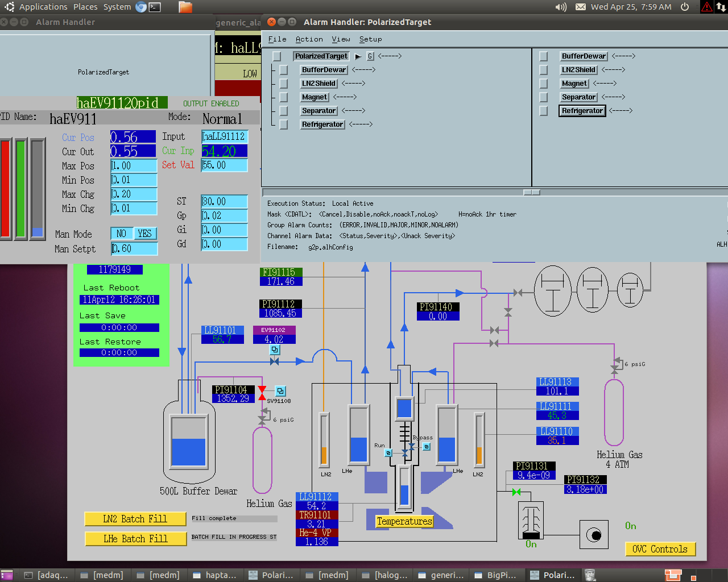Click the Run valve control icon

[x=388, y=453]
